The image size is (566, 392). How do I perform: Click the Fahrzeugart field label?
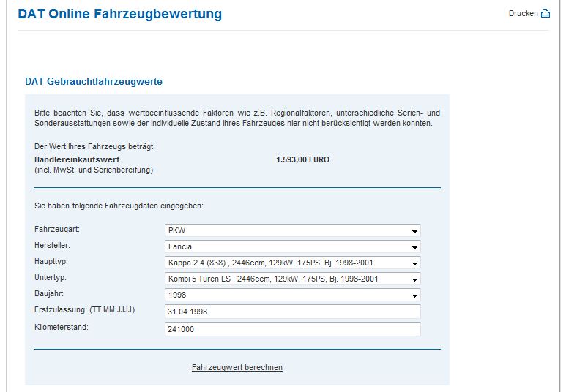point(57,230)
